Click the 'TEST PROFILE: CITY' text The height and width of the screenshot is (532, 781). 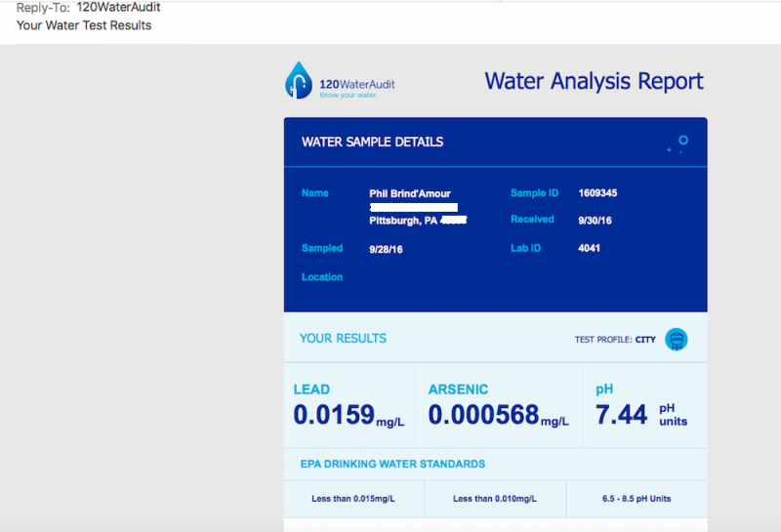point(615,340)
